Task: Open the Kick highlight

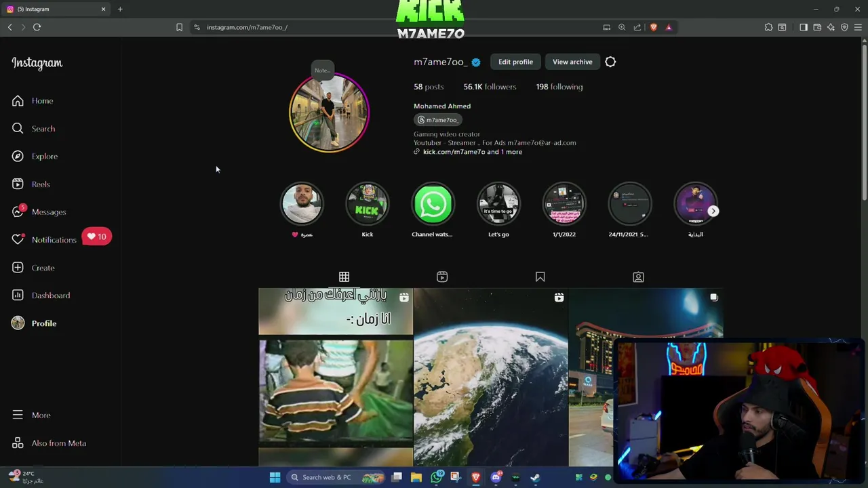Action: [x=367, y=204]
